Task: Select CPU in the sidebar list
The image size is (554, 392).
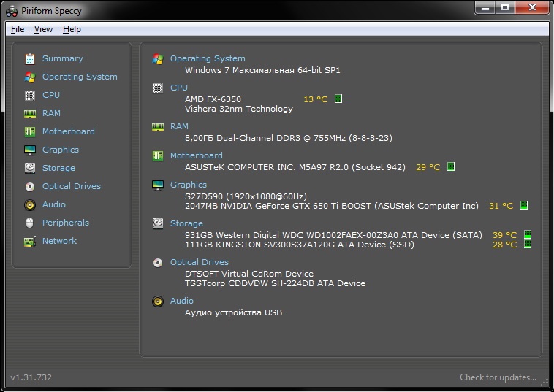Action: (x=51, y=96)
